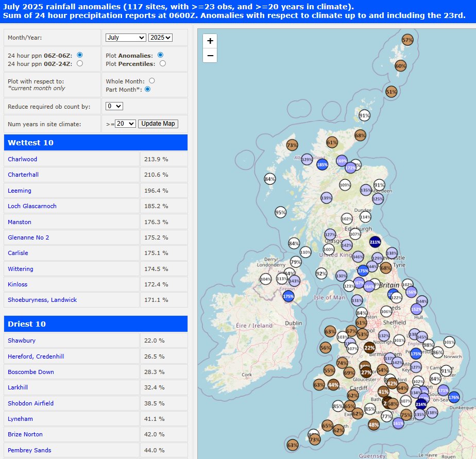
Task: Select the 132% lilac marker near Nottingham
Action: 384,336
